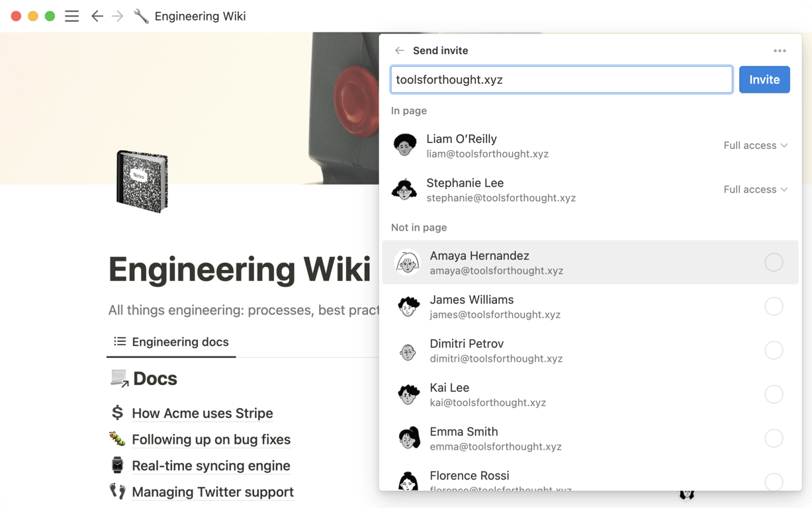Viewport: 812px width, 508px height.
Task: Select James Williams' radio circle
Action: click(774, 306)
